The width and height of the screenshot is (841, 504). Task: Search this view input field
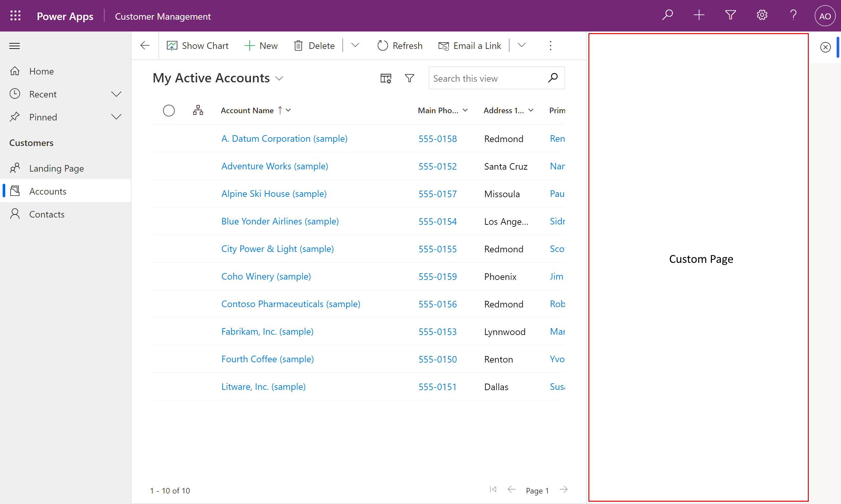(489, 78)
